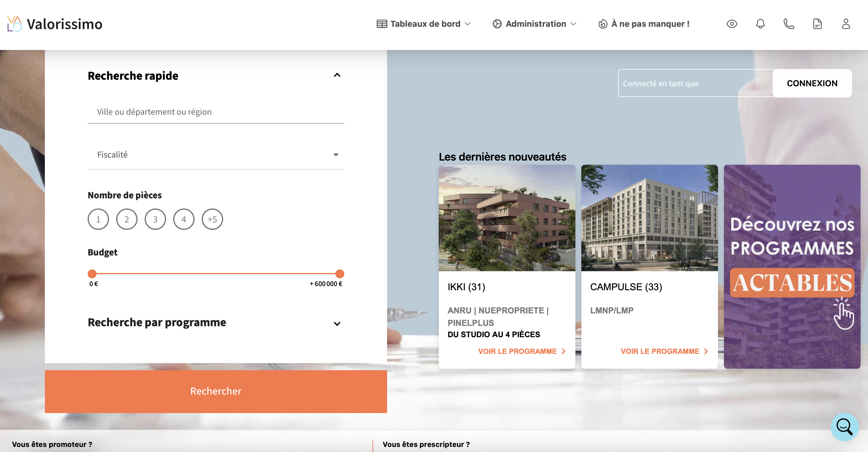Image resolution: width=868 pixels, height=452 pixels.
Task: Open the user account icon
Action: 846,23
